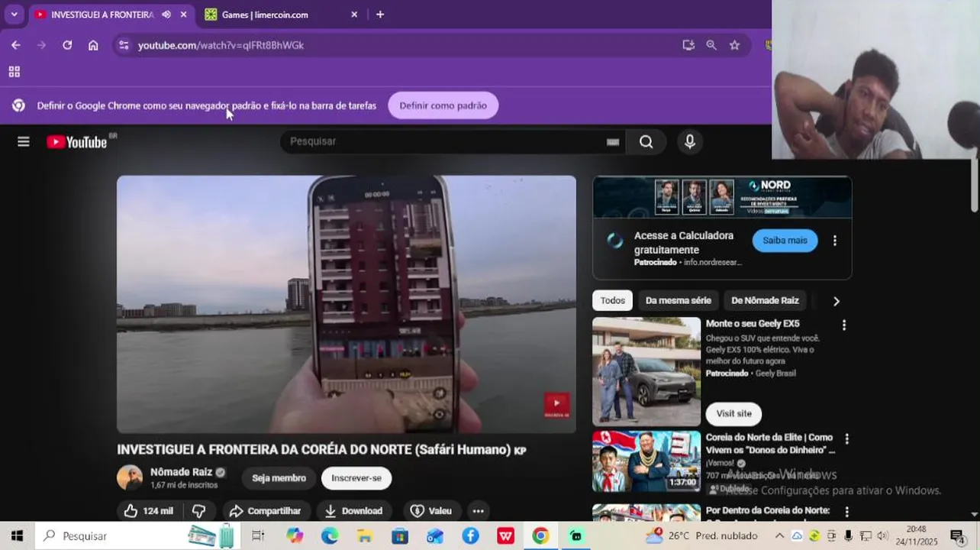Viewport: 980px width, 550px height.
Task: Click the install app icon in address bar
Action: pos(688,45)
